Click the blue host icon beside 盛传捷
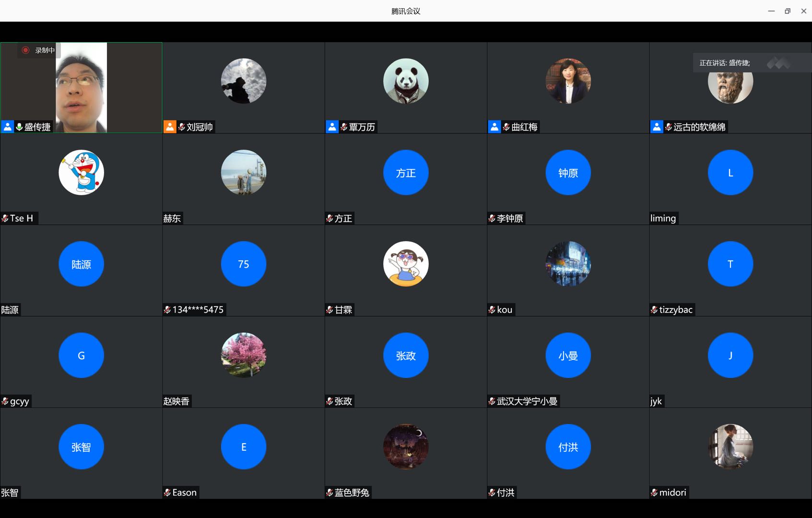 tap(8, 127)
